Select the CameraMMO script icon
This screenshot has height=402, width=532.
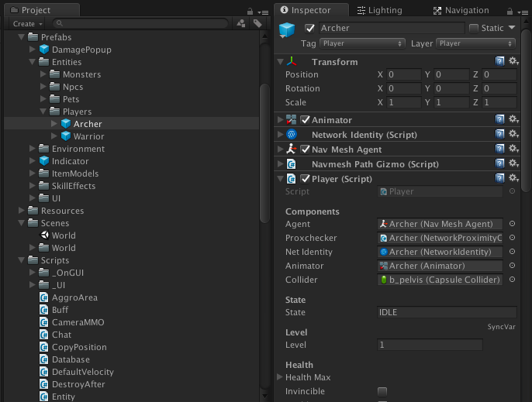pyautogui.click(x=44, y=322)
